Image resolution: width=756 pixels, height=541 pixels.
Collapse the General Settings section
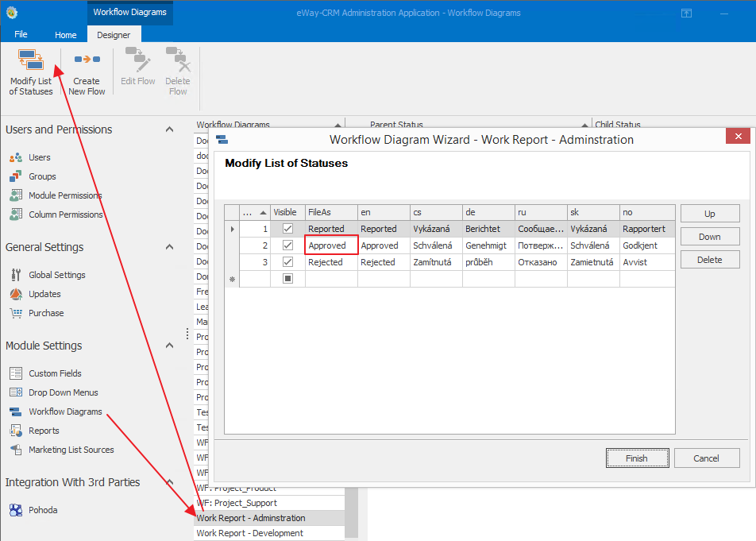[x=169, y=247]
